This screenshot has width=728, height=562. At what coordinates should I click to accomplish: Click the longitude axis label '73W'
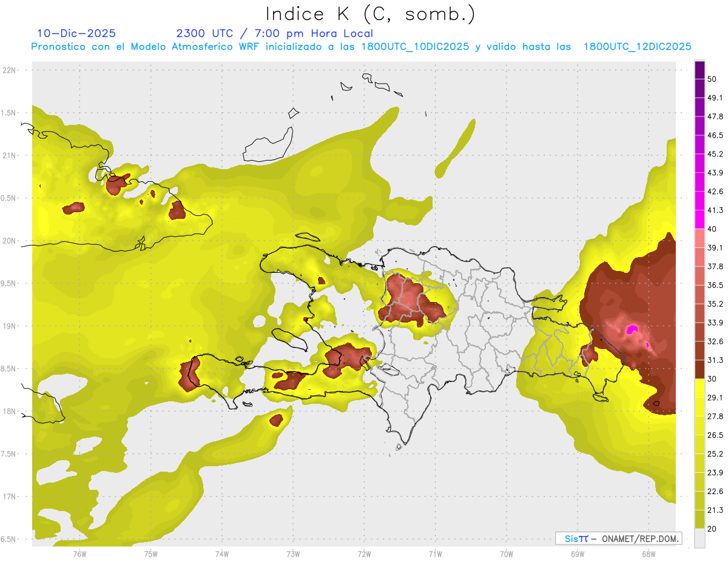(x=293, y=554)
